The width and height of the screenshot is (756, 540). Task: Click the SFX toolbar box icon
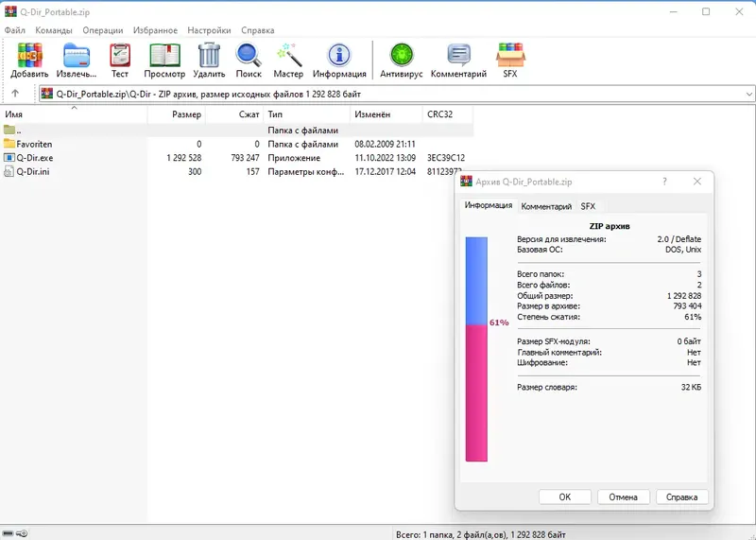[x=510, y=55]
